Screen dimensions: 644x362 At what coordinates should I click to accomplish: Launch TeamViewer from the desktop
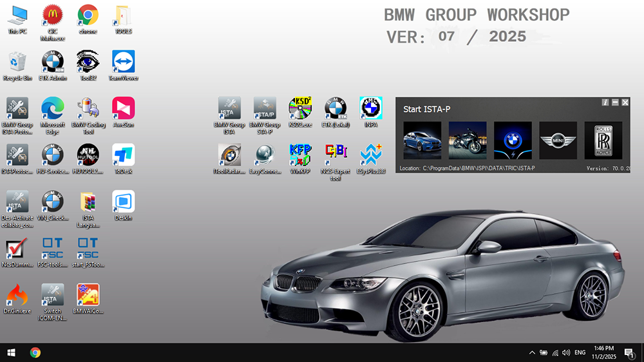pyautogui.click(x=123, y=62)
